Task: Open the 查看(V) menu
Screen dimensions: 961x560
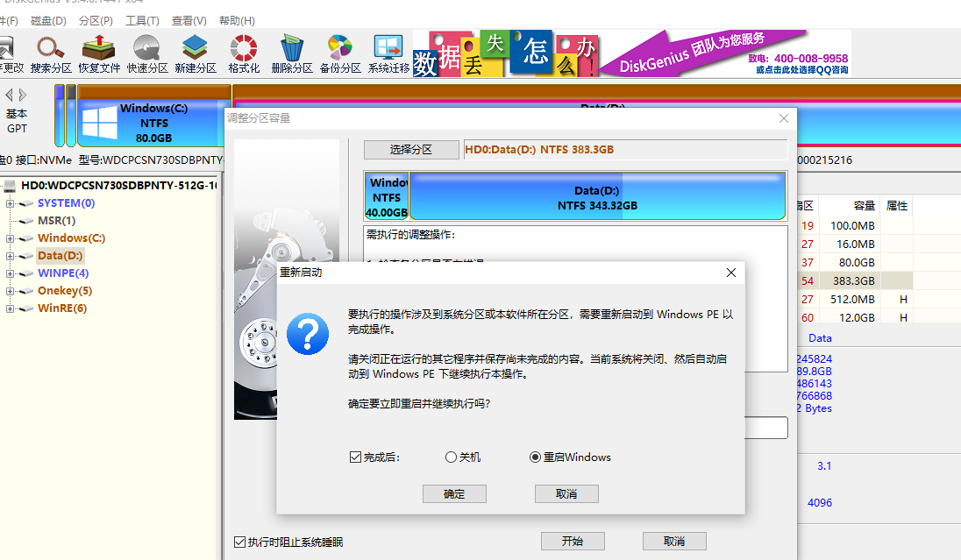Action: (x=189, y=20)
